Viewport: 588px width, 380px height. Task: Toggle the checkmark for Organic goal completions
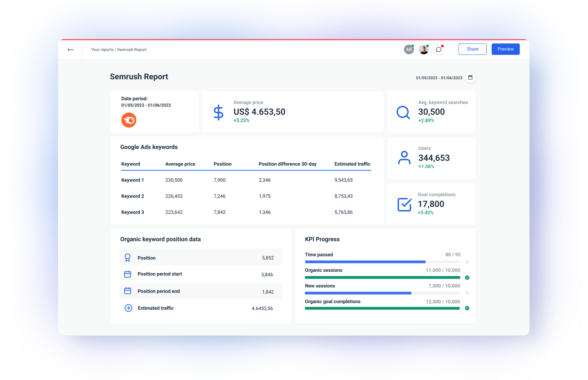[467, 308]
